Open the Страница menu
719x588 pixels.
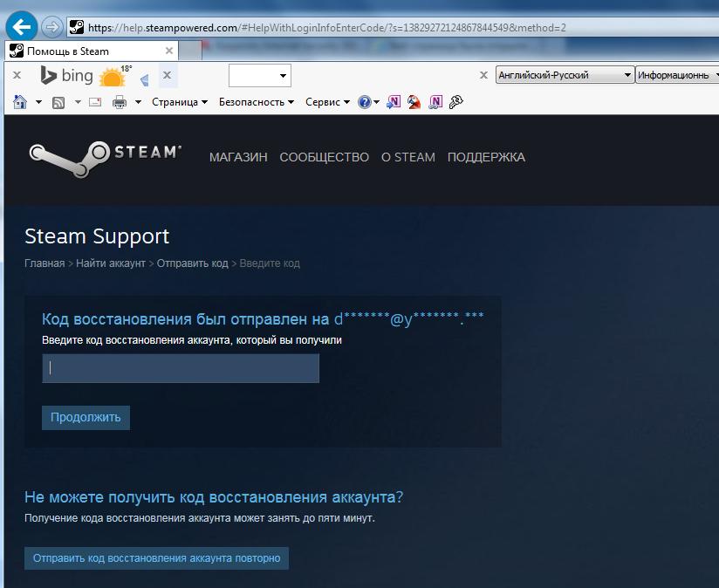(x=179, y=102)
